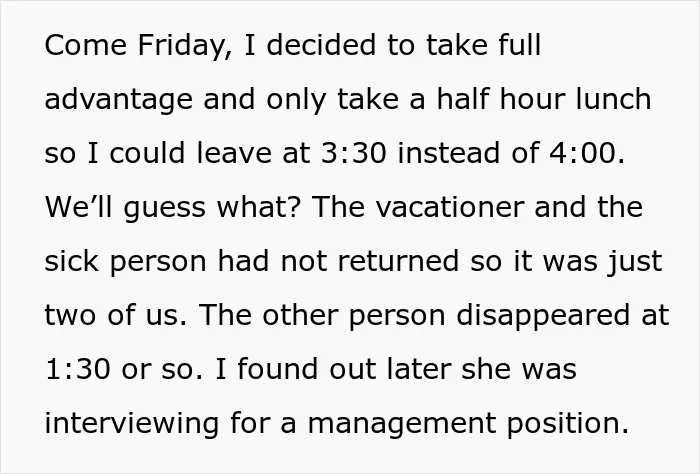Click the word "sick" starting the fifth line
This screenshot has width=700, height=474.
point(71,261)
